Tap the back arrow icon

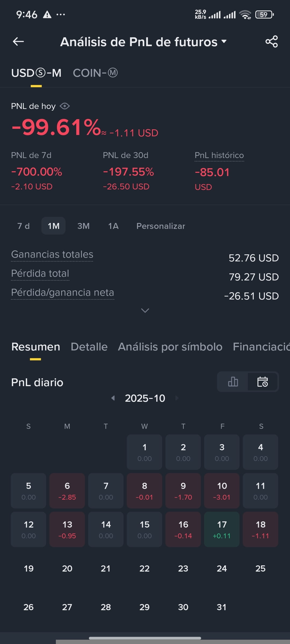18,42
